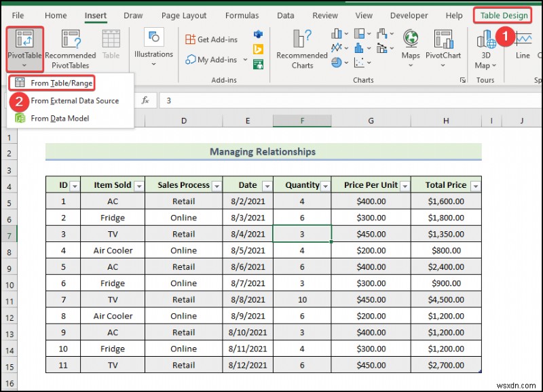Click the Table icon in Insert ribbon

(111, 44)
